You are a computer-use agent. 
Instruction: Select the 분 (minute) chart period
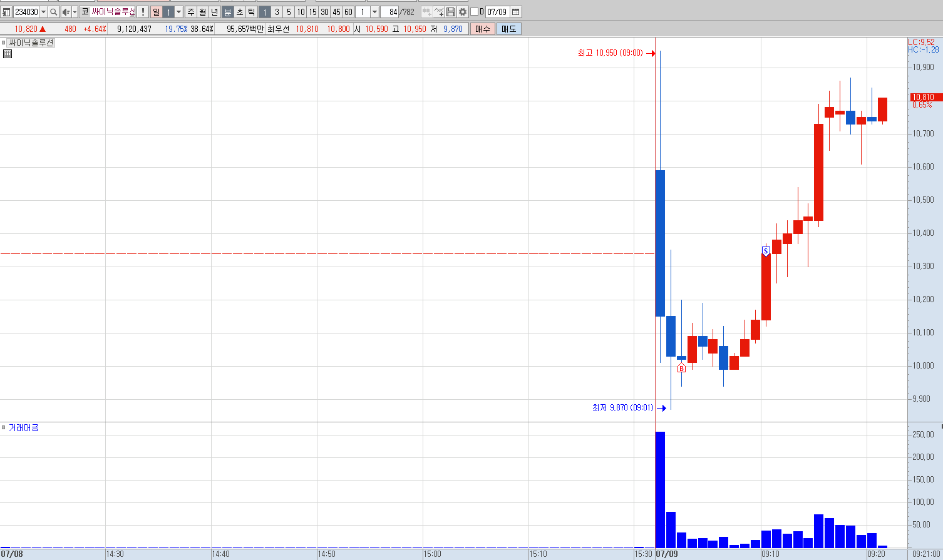point(228,12)
